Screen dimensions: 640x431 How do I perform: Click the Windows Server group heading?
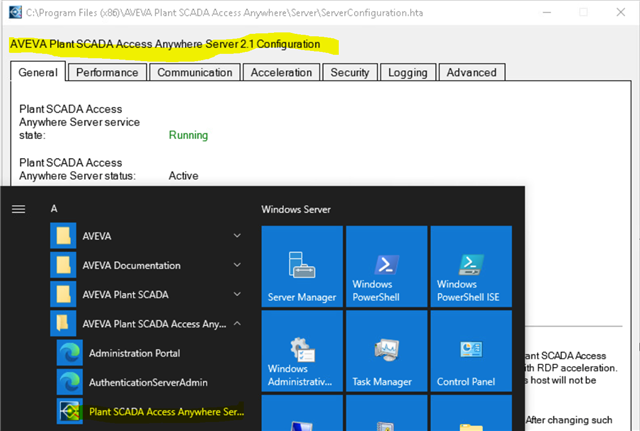296,209
